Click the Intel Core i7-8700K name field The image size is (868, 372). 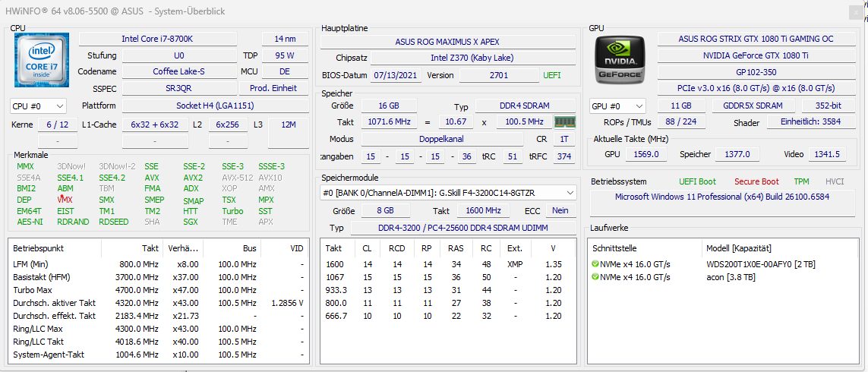point(158,39)
